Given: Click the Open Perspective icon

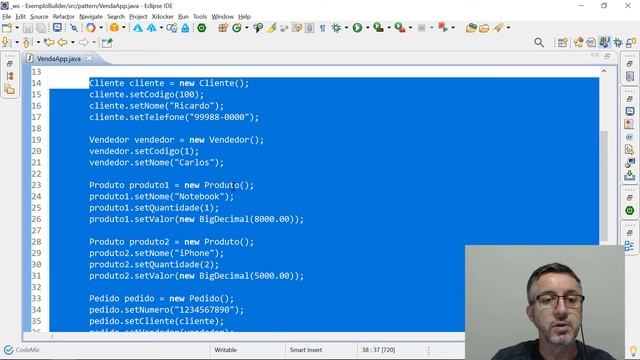Looking at the screenshot, I should (x=562, y=42).
